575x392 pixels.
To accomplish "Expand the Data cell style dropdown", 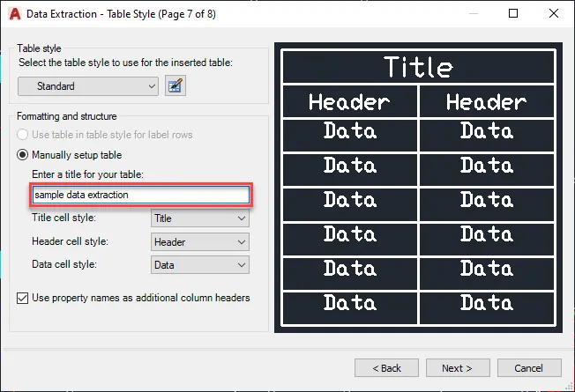I will point(200,265).
